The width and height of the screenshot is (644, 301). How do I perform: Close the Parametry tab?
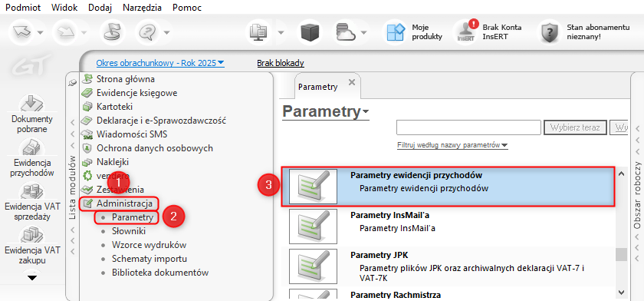coord(352,82)
